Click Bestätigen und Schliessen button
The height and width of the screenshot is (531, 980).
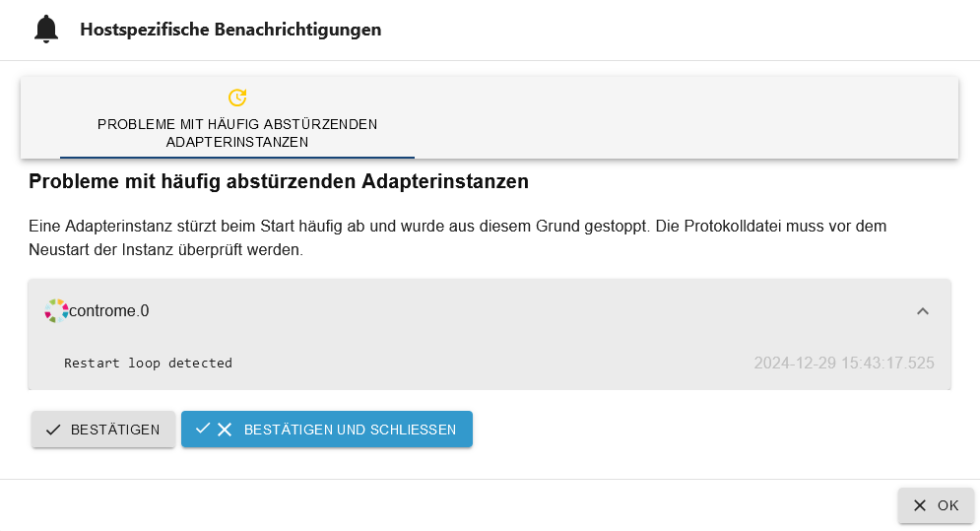click(x=327, y=430)
